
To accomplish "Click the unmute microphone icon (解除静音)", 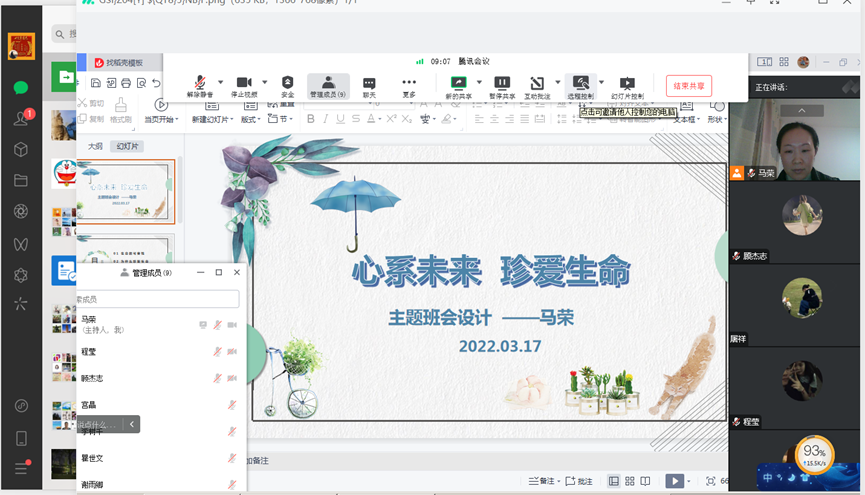I will pos(200,83).
